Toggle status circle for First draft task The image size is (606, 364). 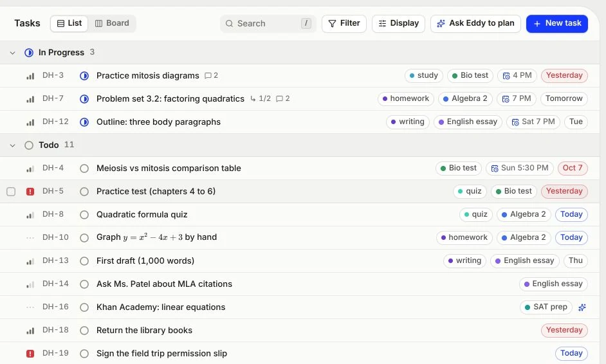click(x=84, y=261)
